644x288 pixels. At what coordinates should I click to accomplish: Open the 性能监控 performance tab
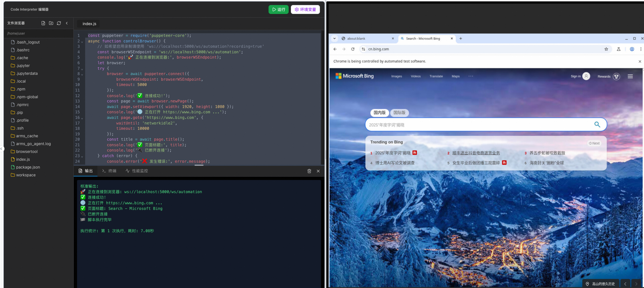[x=137, y=171]
